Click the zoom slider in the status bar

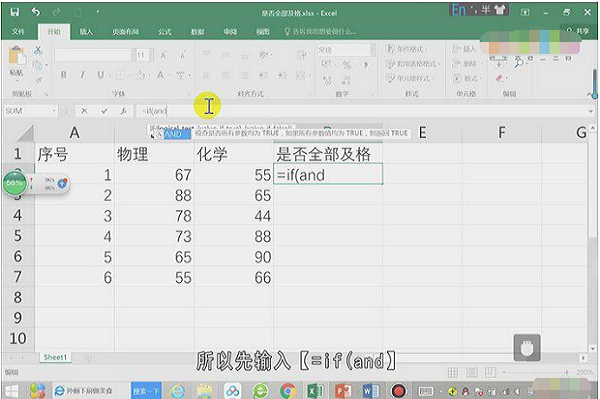pos(534,372)
